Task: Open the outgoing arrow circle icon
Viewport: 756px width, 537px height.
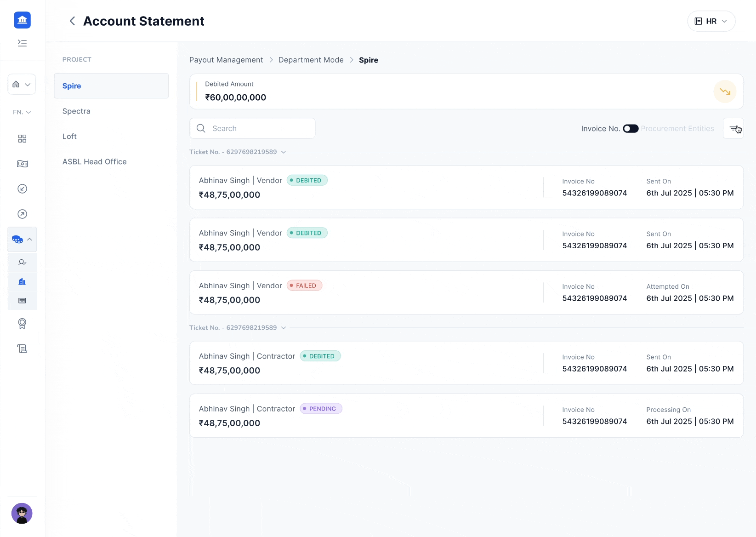Action: [22, 214]
